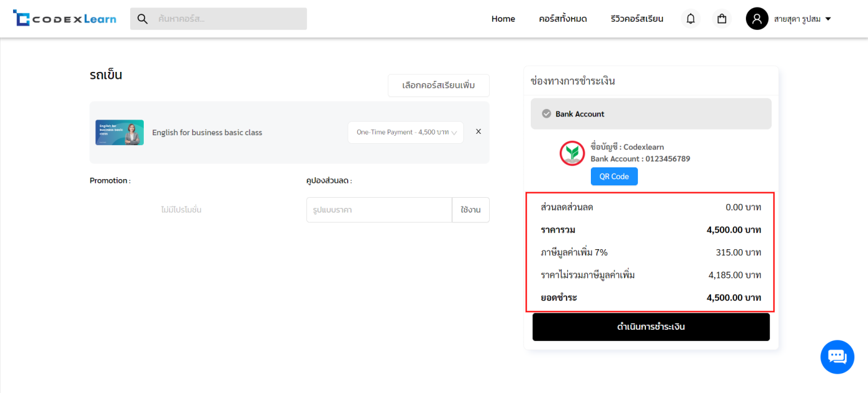Click the Kasikorn bank logo
This screenshot has height=393, width=868.
coord(572,153)
